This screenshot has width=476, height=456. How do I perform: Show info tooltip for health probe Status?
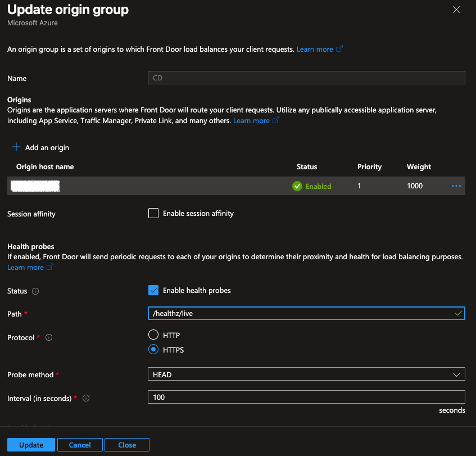(35, 291)
